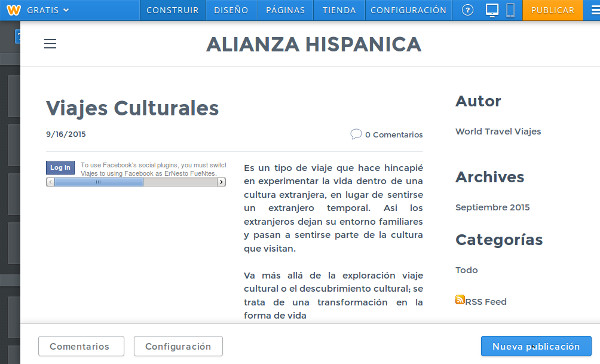Open the Septiembre 2015 archive link

[x=492, y=207]
